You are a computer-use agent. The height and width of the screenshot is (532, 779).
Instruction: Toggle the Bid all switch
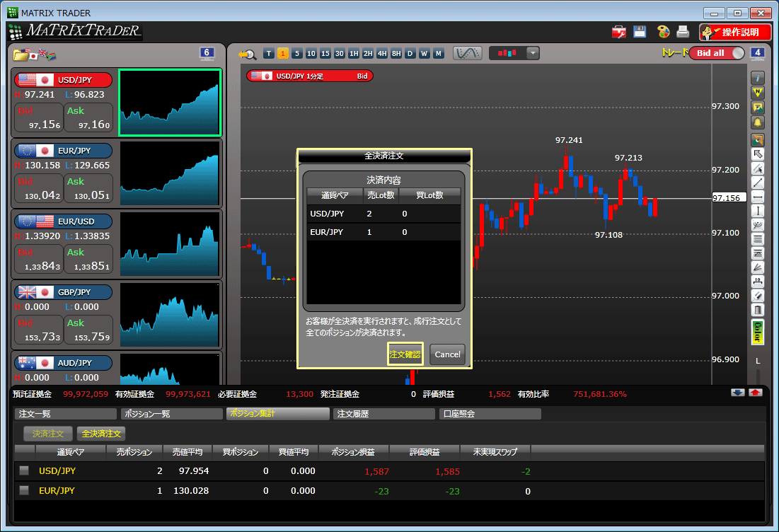[x=717, y=53]
